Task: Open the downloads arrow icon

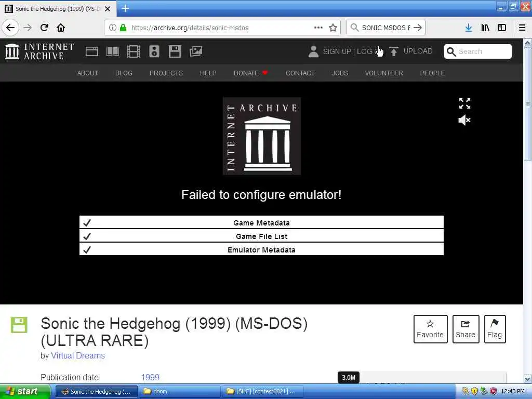Action: point(469,28)
